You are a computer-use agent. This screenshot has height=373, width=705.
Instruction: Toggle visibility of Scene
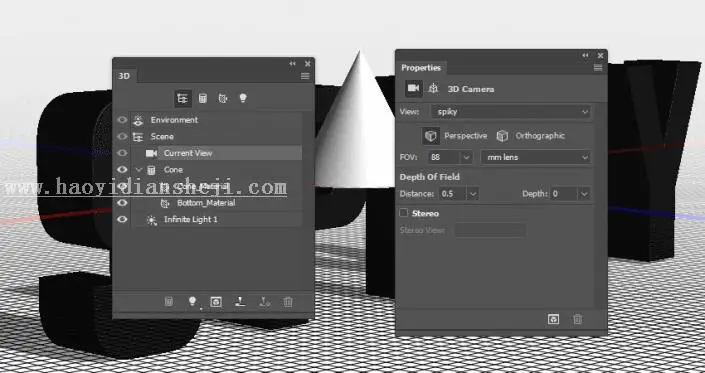[122, 137]
